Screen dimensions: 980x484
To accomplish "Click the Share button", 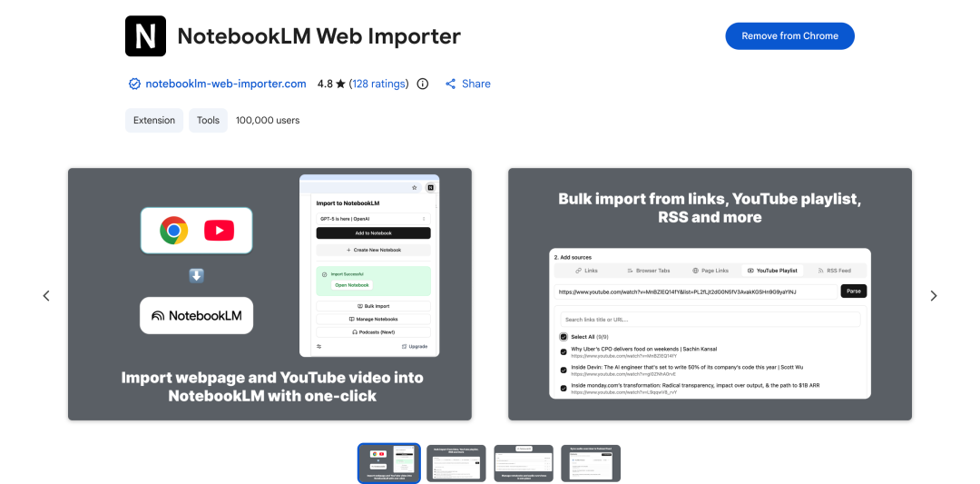I will [x=468, y=84].
